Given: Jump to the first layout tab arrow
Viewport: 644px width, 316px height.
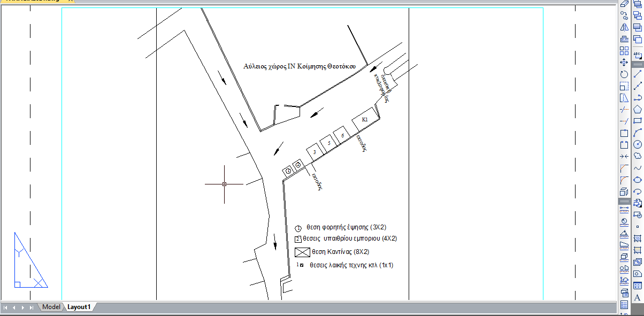Looking at the screenshot, I should click(x=6, y=307).
